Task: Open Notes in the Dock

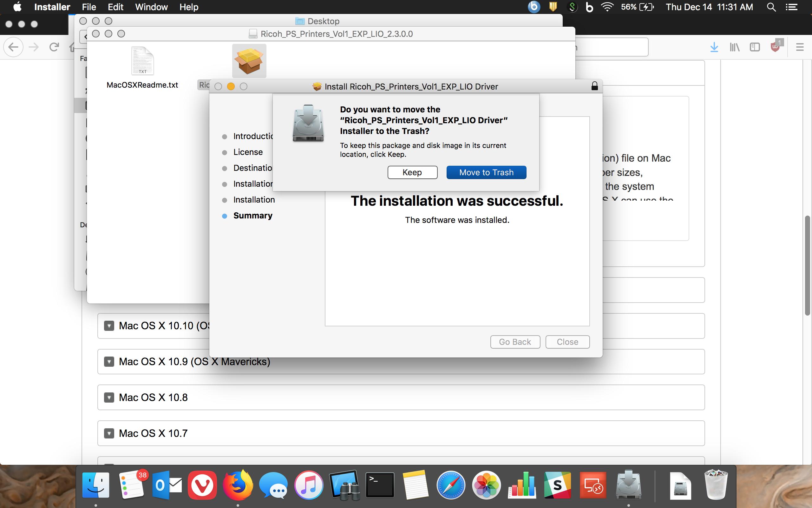Action: point(416,485)
